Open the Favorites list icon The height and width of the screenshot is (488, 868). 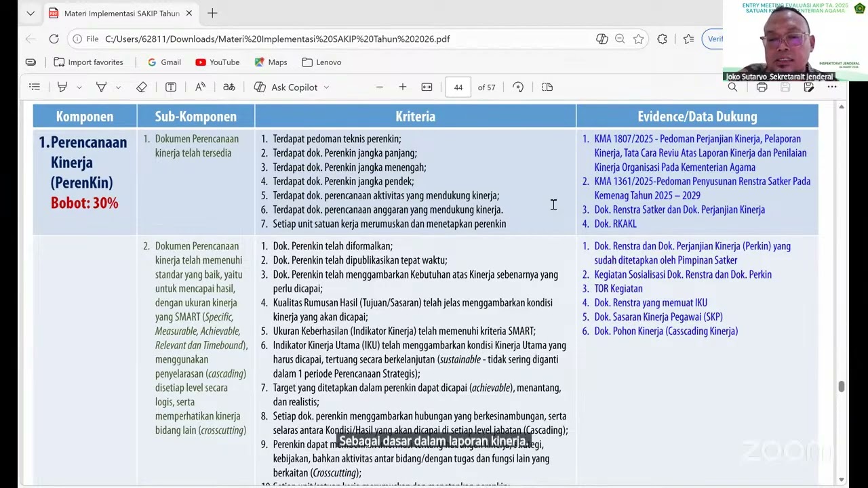688,39
